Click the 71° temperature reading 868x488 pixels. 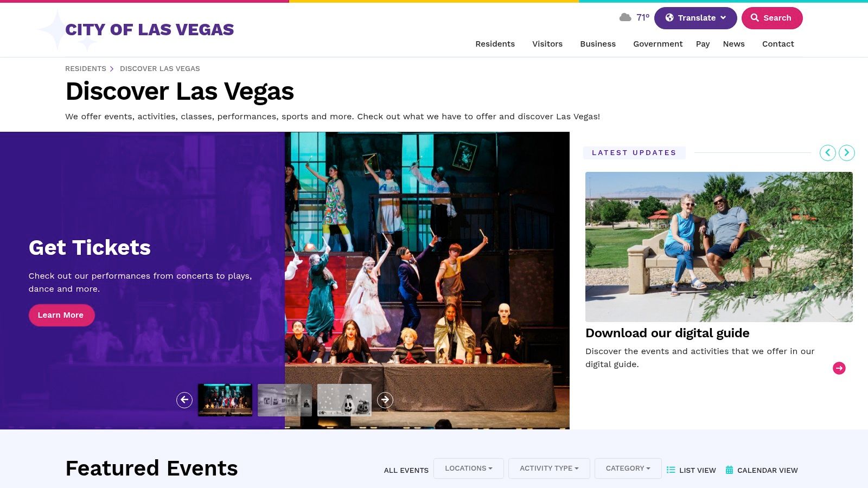click(643, 17)
